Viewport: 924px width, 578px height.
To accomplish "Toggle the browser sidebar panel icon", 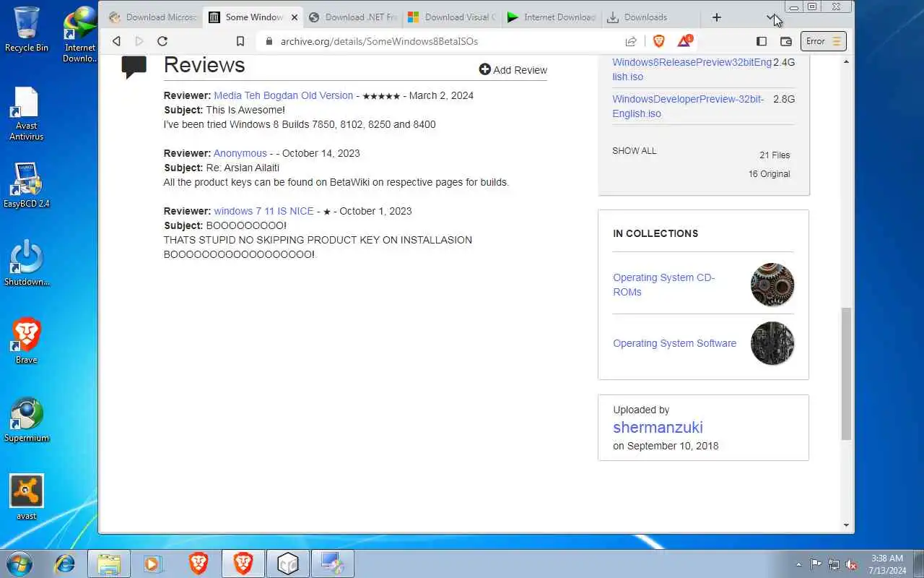I will pyautogui.click(x=762, y=41).
